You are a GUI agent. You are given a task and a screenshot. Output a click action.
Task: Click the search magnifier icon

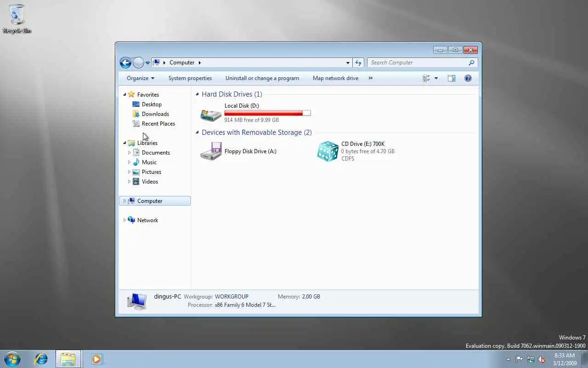(471, 63)
